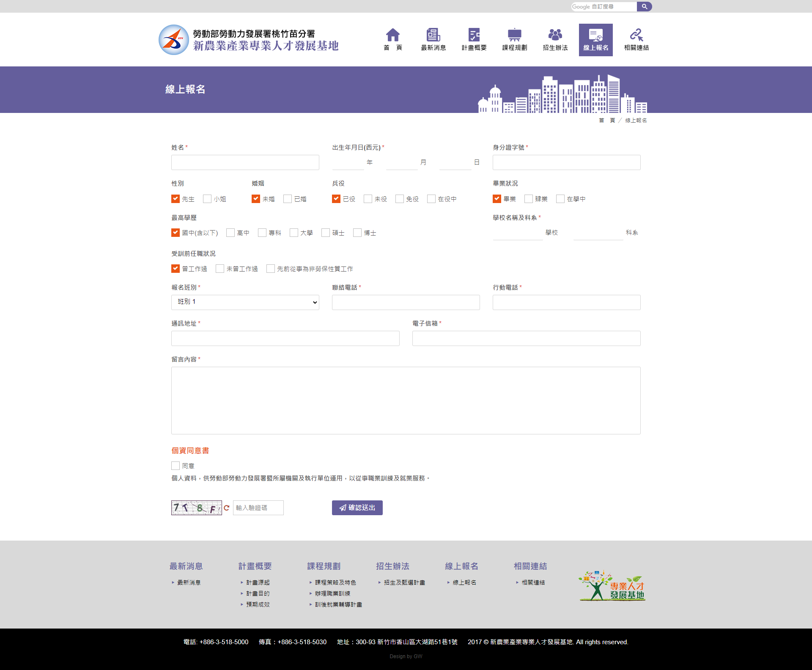Click the birth day field
This screenshot has width=812, height=670.
455,162
